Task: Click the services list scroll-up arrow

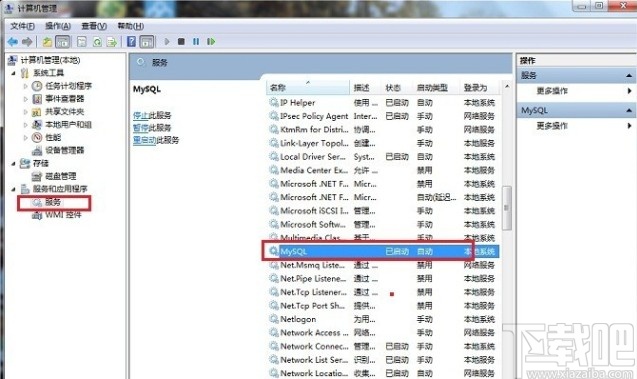Action: tap(507, 87)
